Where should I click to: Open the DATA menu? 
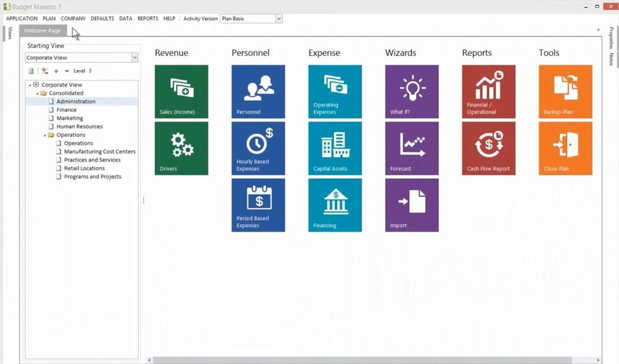126,19
